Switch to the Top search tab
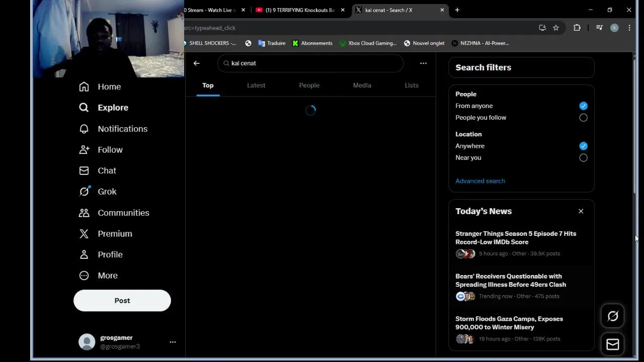The height and width of the screenshot is (362, 644). tap(208, 85)
